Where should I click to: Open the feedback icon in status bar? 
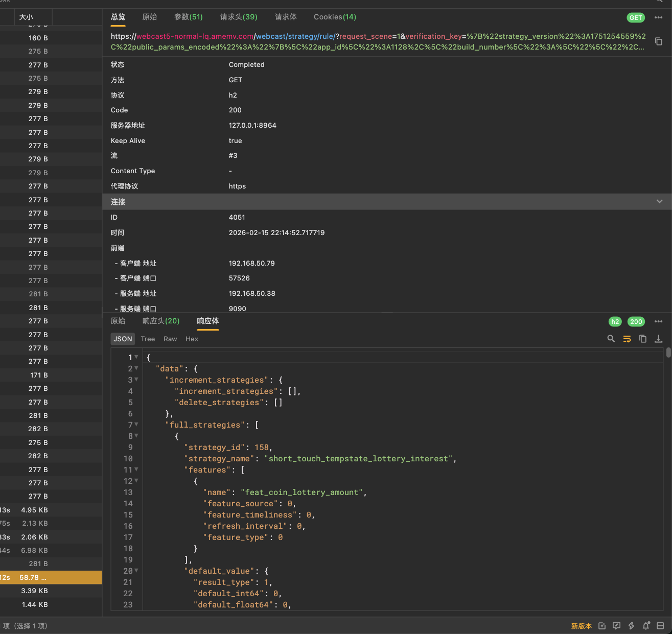pyautogui.click(x=617, y=626)
